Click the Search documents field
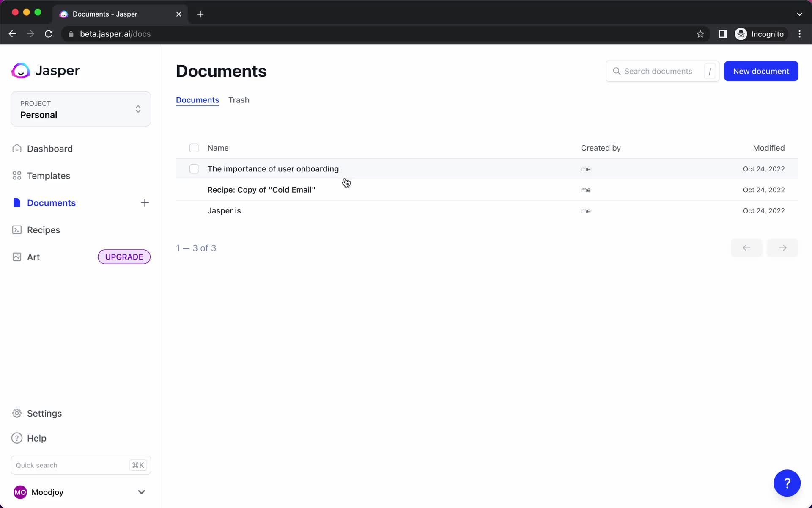This screenshot has height=508, width=812. pos(662,71)
